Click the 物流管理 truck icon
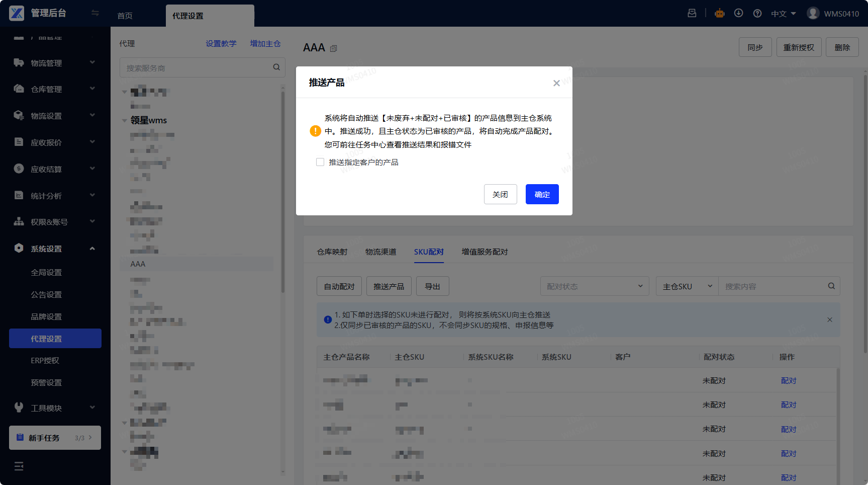The height and width of the screenshot is (485, 868). (19, 62)
